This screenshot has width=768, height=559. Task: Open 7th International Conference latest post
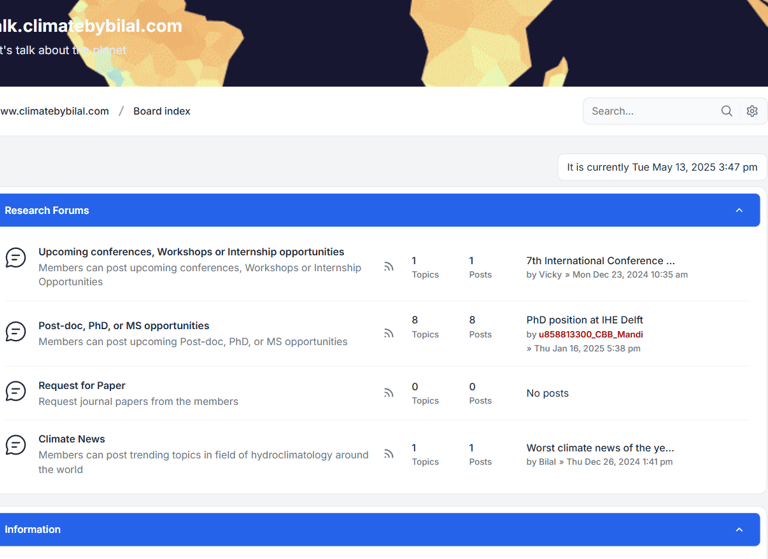click(600, 261)
